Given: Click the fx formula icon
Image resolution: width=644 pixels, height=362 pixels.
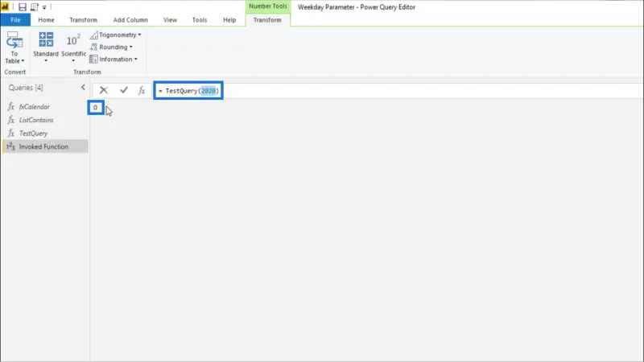Looking at the screenshot, I should 142,90.
